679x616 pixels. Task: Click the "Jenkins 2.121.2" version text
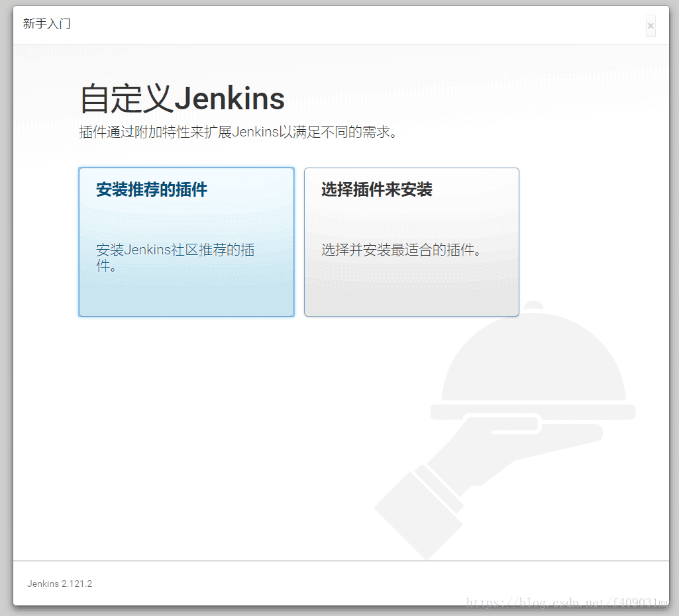click(x=60, y=584)
